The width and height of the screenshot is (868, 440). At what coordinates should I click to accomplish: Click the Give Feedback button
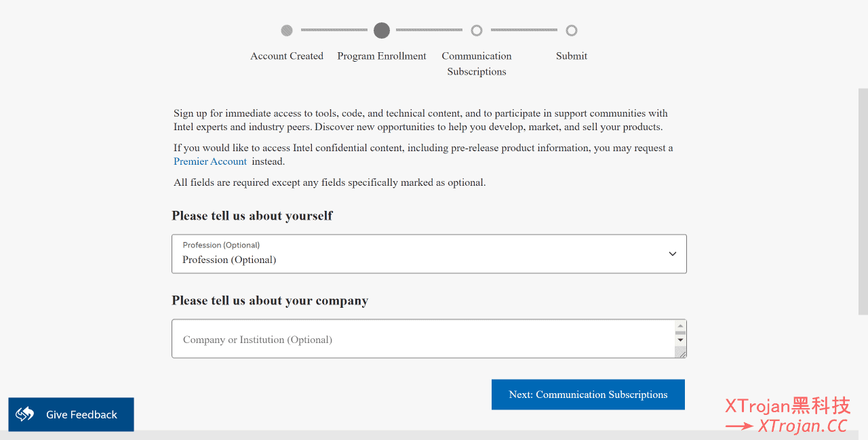coord(71,414)
